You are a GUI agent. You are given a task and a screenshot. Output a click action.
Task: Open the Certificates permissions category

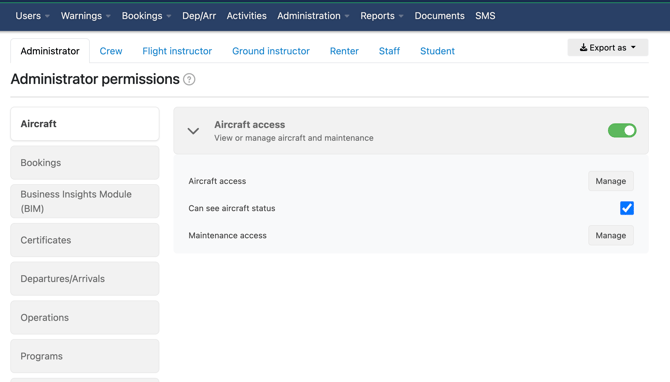click(85, 240)
